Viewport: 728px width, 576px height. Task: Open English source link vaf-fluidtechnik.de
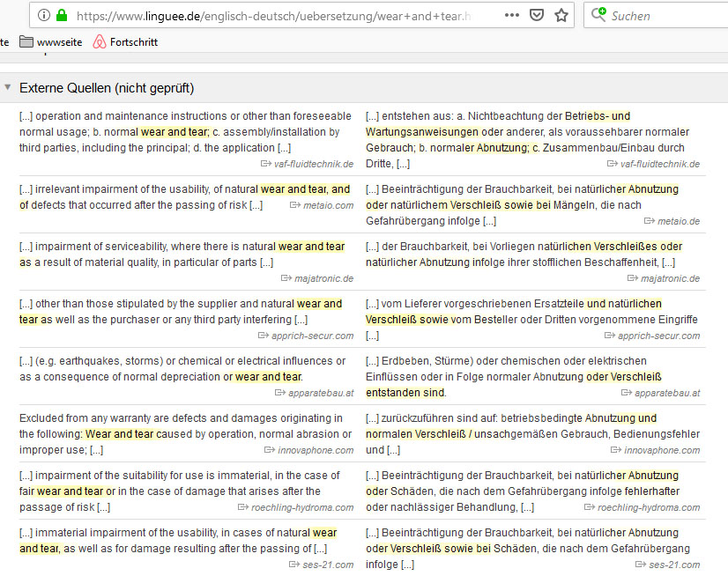[x=314, y=164]
